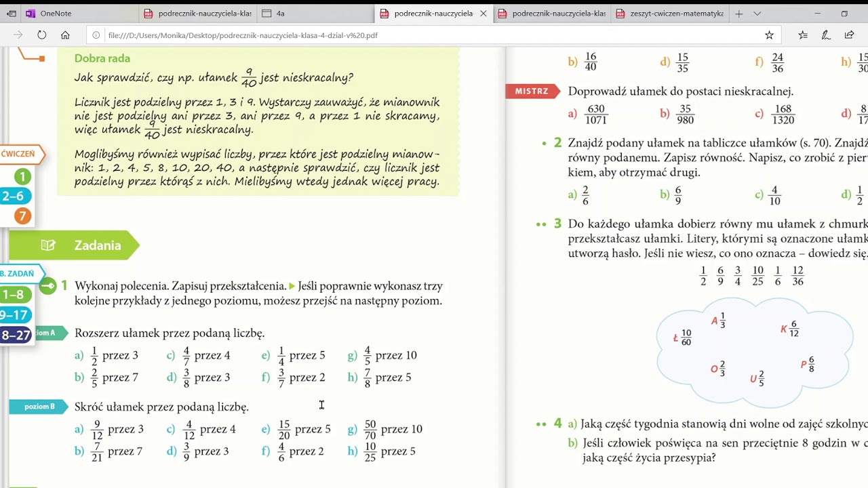Screen dimensions: 868x488
Task: Click the orange circle 7 marker
Action: click(x=22, y=216)
